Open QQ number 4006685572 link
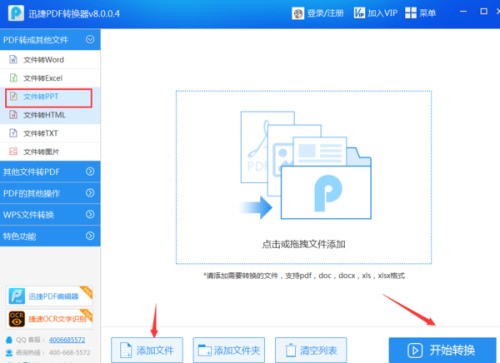 [67, 340]
